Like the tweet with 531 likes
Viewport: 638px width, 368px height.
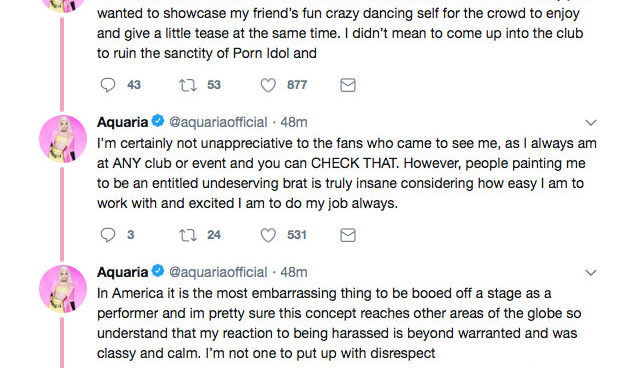(x=268, y=235)
